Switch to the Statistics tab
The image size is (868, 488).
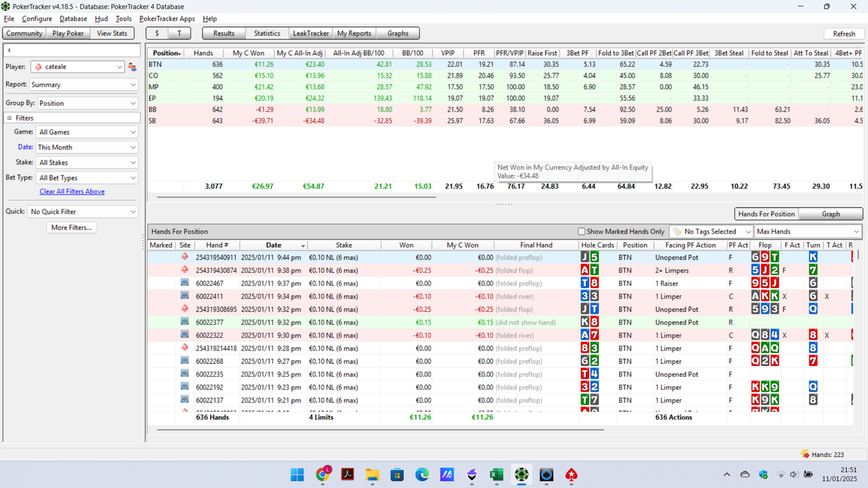pyautogui.click(x=267, y=33)
